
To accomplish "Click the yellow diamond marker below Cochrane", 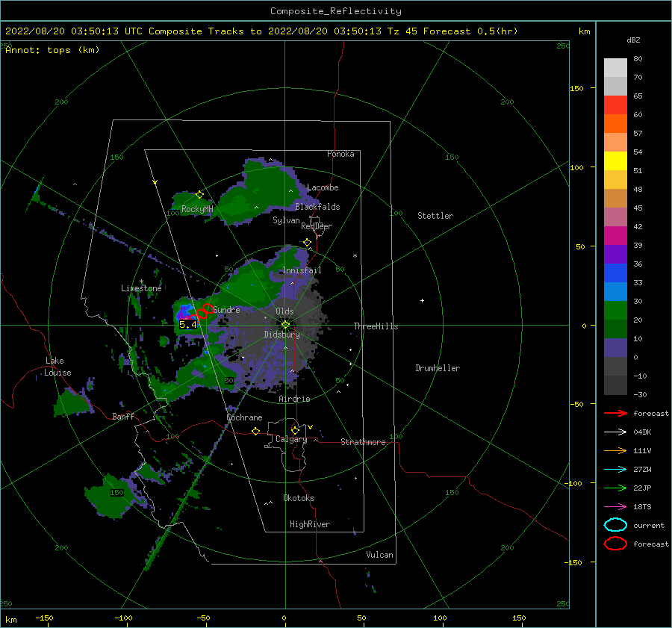I will coord(256,432).
